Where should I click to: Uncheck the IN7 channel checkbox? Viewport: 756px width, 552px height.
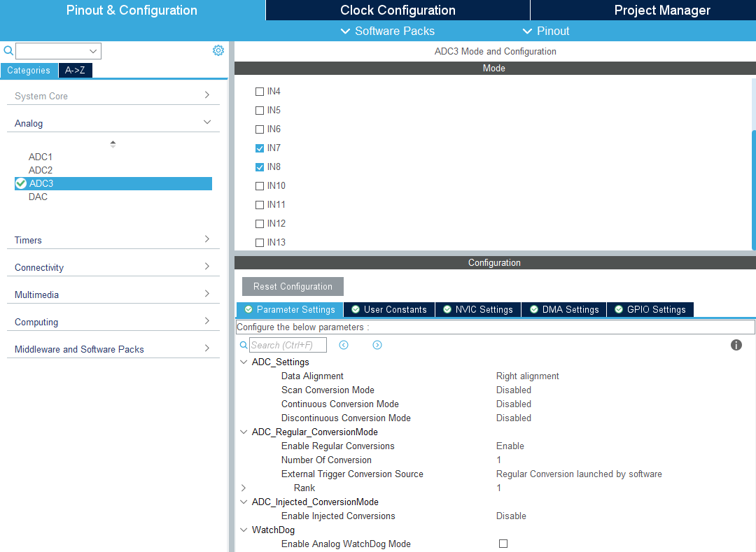tap(260, 148)
